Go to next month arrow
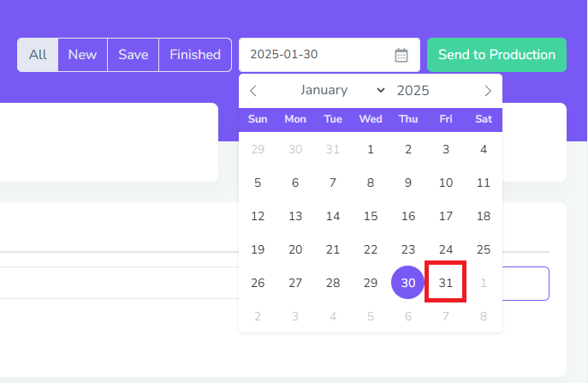 (x=488, y=91)
